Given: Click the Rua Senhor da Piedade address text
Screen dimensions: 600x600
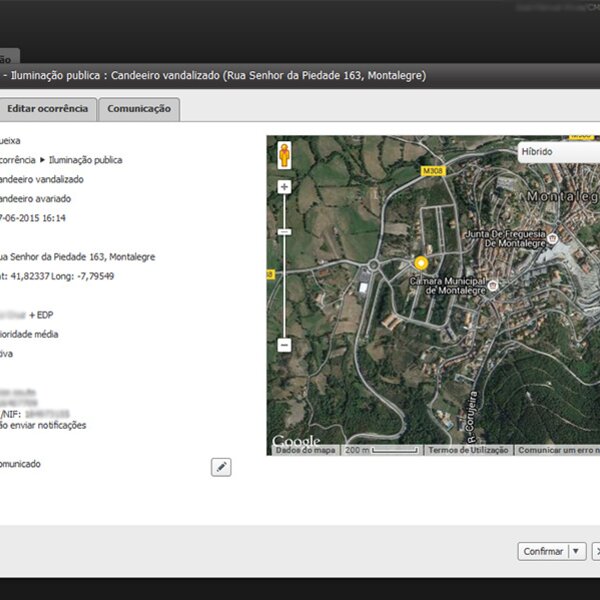Looking at the screenshot, I should (x=76, y=257).
